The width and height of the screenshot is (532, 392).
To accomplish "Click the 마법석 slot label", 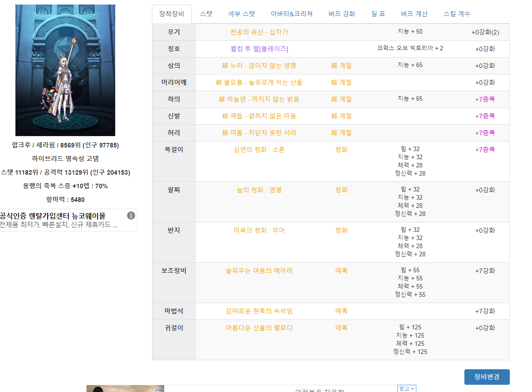I will click(174, 311).
